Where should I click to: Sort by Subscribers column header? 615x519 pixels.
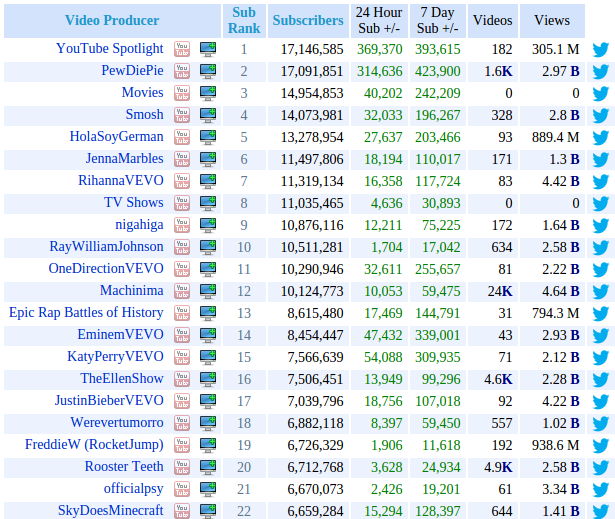[308, 20]
